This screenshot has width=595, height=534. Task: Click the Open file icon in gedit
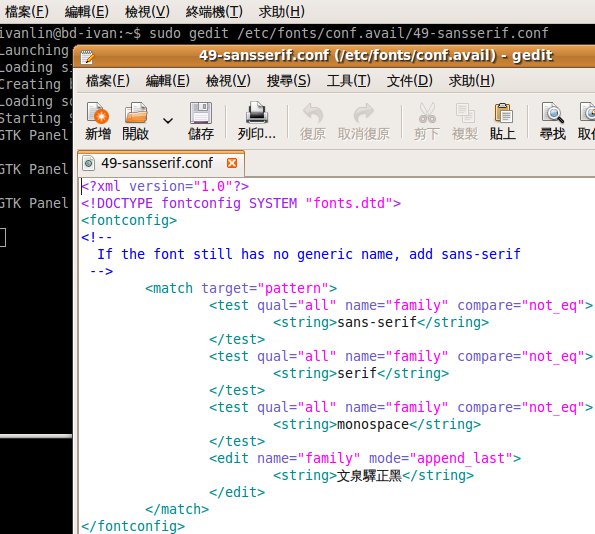point(135,113)
